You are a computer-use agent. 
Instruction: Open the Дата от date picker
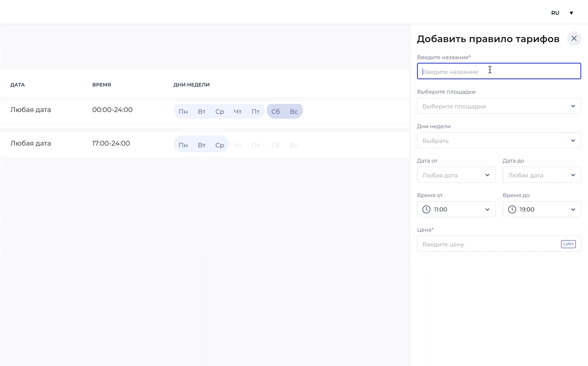[456, 175]
